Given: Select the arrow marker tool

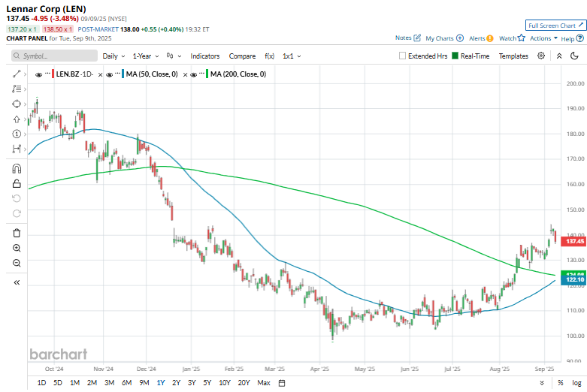Looking at the screenshot, I should pos(17,119).
